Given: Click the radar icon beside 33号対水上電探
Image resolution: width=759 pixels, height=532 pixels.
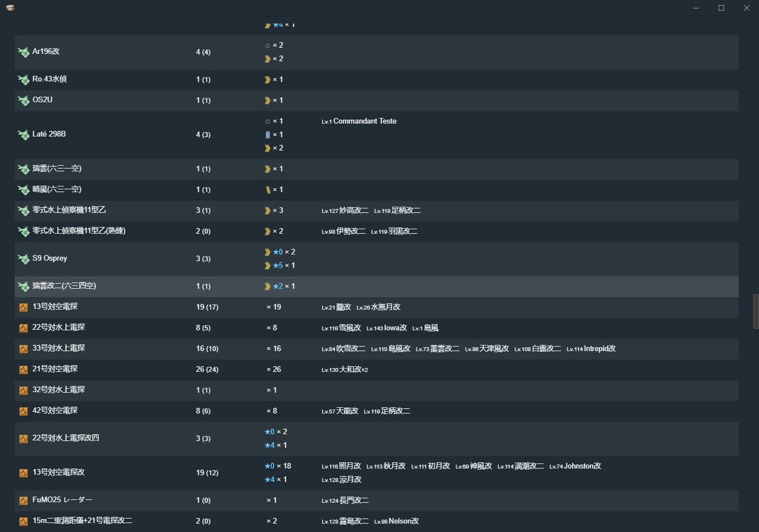Looking at the screenshot, I should pyautogui.click(x=24, y=349).
